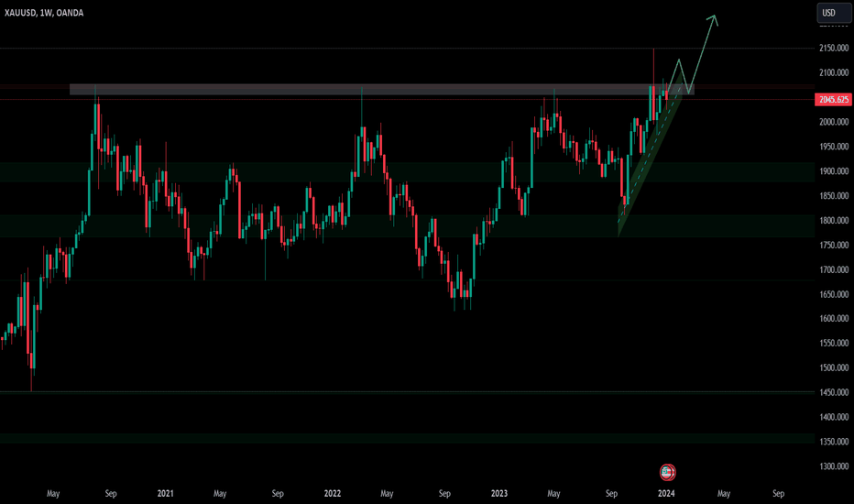Click the 1800.000 price axis label

coord(834,221)
